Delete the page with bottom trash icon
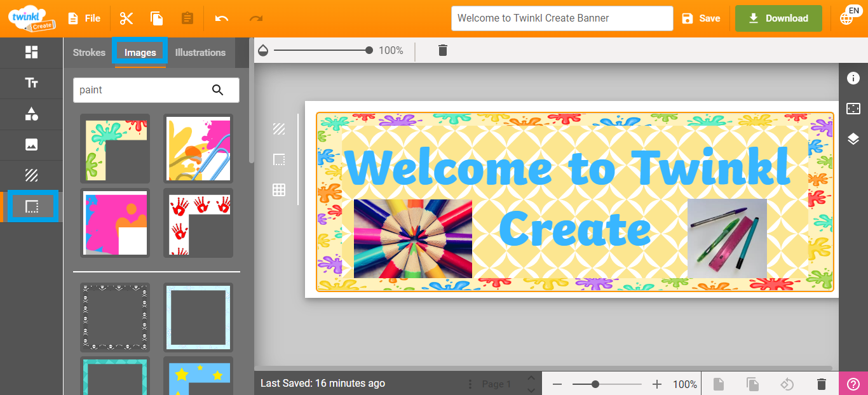This screenshot has width=868, height=395. coord(822,384)
